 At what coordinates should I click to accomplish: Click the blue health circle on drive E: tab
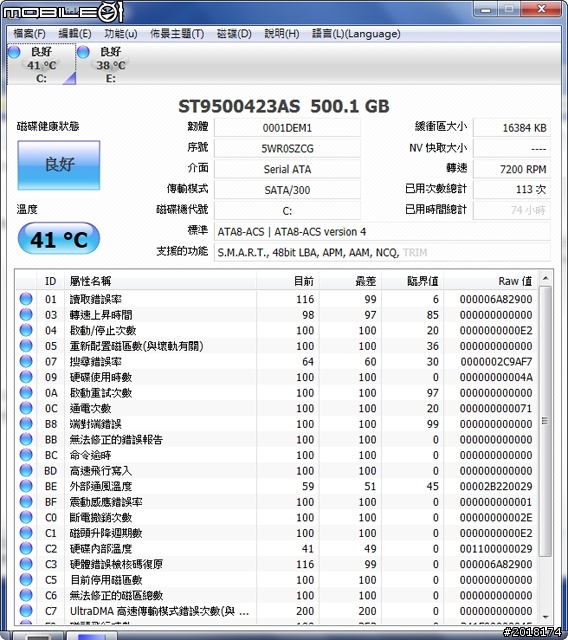[83, 52]
